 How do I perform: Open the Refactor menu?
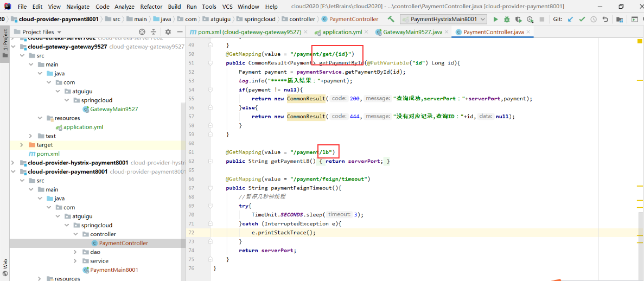point(151,7)
